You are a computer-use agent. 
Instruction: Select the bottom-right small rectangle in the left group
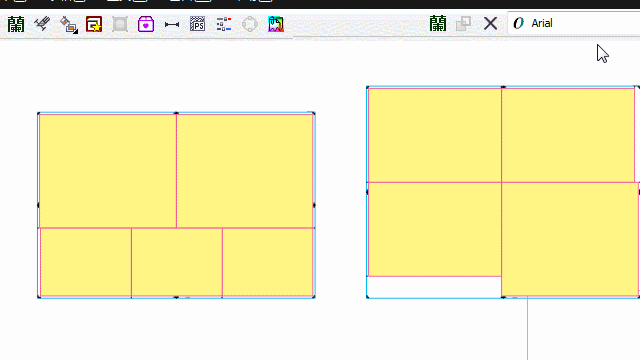click(268, 262)
